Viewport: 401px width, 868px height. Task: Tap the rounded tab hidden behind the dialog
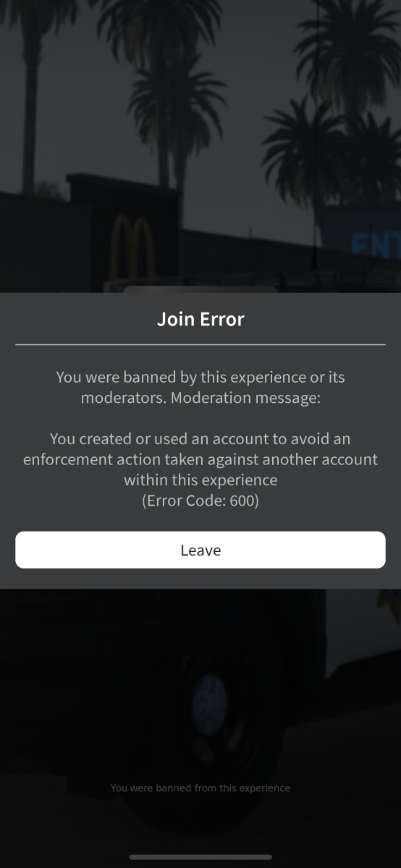tap(200, 289)
